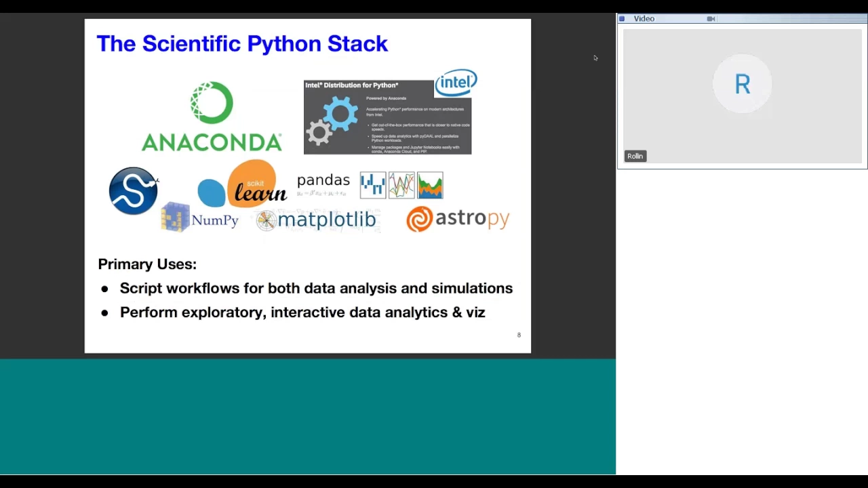Click the Video panel icon in header
The width and height of the screenshot is (868, 488).
[622, 19]
